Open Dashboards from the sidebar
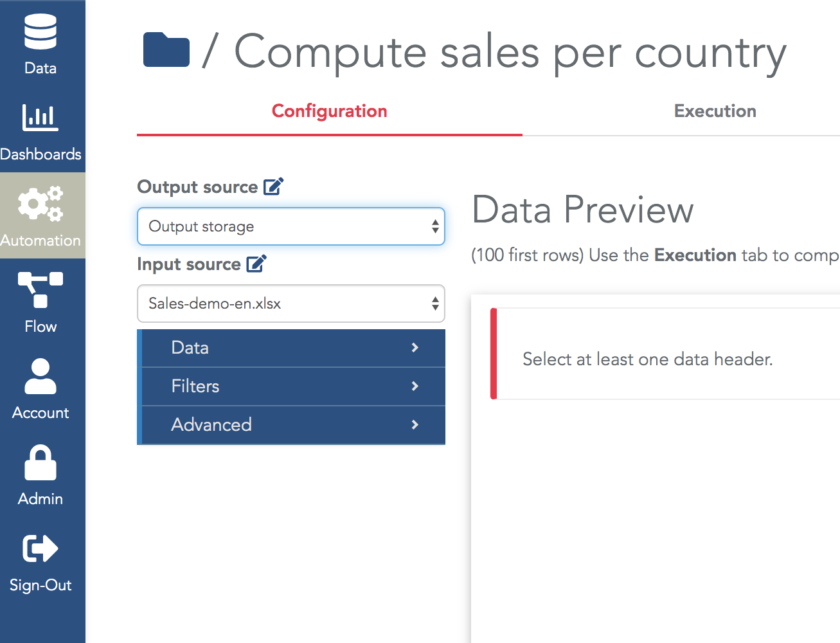 [40, 129]
